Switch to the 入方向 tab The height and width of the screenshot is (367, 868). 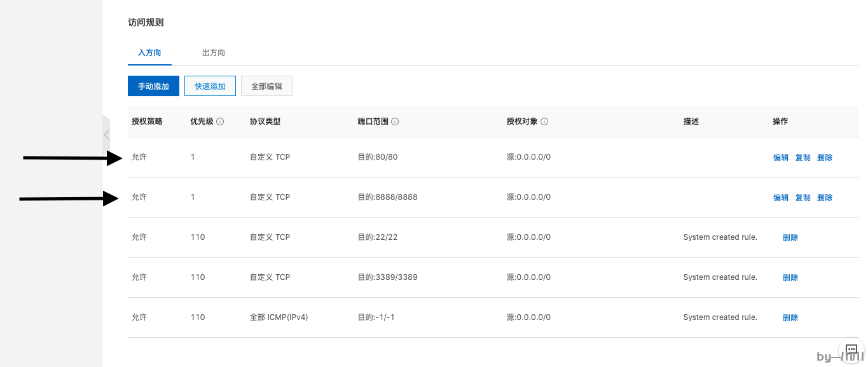click(x=149, y=53)
